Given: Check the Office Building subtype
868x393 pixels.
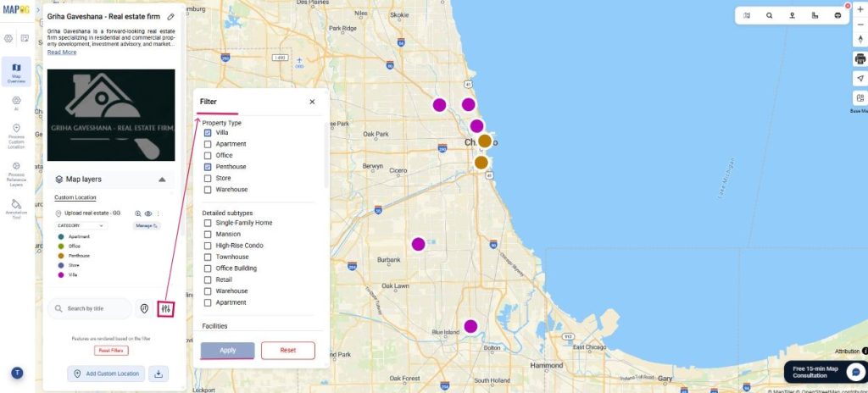Looking at the screenshot, I should [x=208, y=268].
